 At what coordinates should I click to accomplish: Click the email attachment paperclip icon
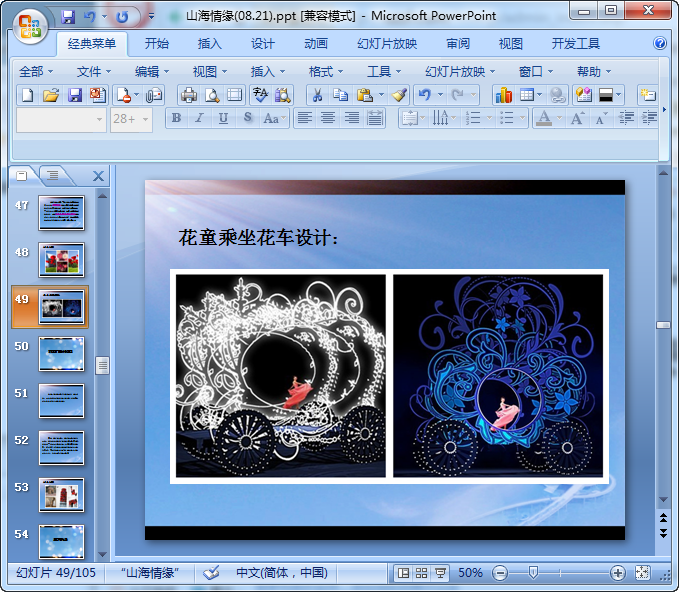153,95
